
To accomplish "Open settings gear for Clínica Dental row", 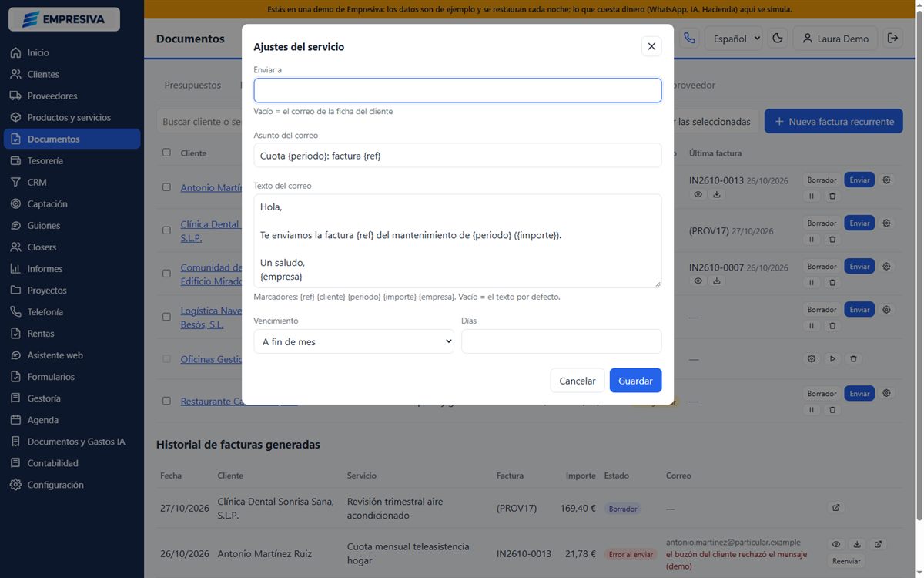I will tap(886, 223).
